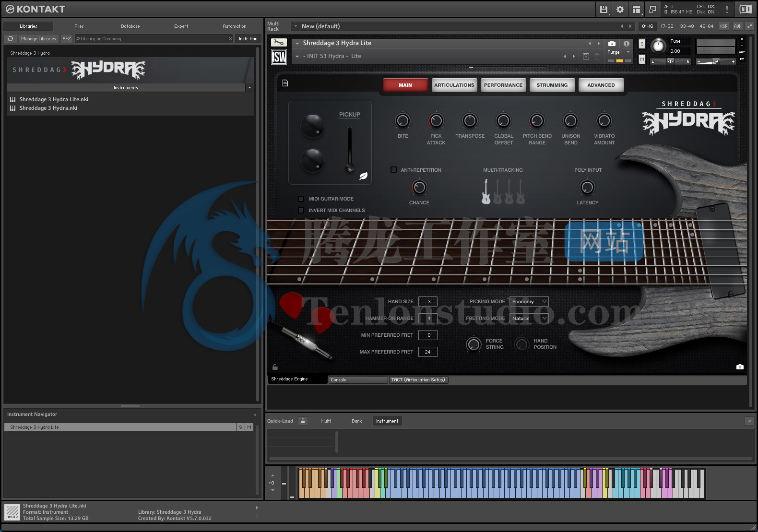Mute the instrument with M button
The width and height of the screenshot is (758, 532).
pos(642,59)
